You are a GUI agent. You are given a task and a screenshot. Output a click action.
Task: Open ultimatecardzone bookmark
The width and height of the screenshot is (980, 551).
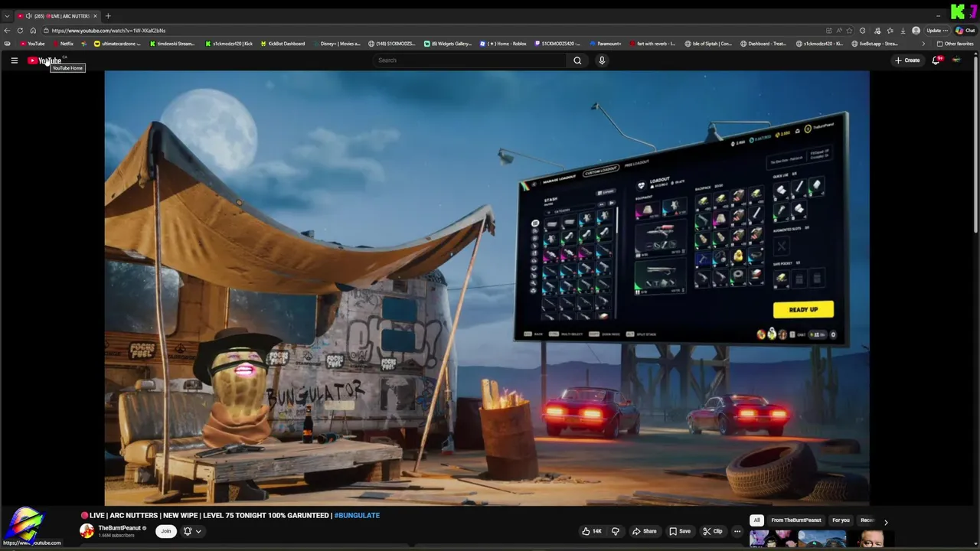pos(117,44)
